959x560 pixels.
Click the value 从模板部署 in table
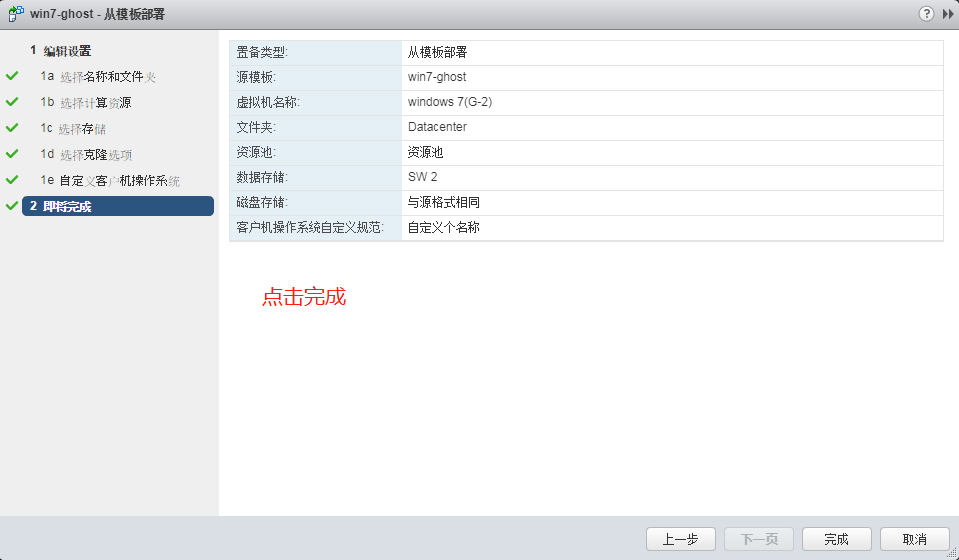[x=437, y=53]
